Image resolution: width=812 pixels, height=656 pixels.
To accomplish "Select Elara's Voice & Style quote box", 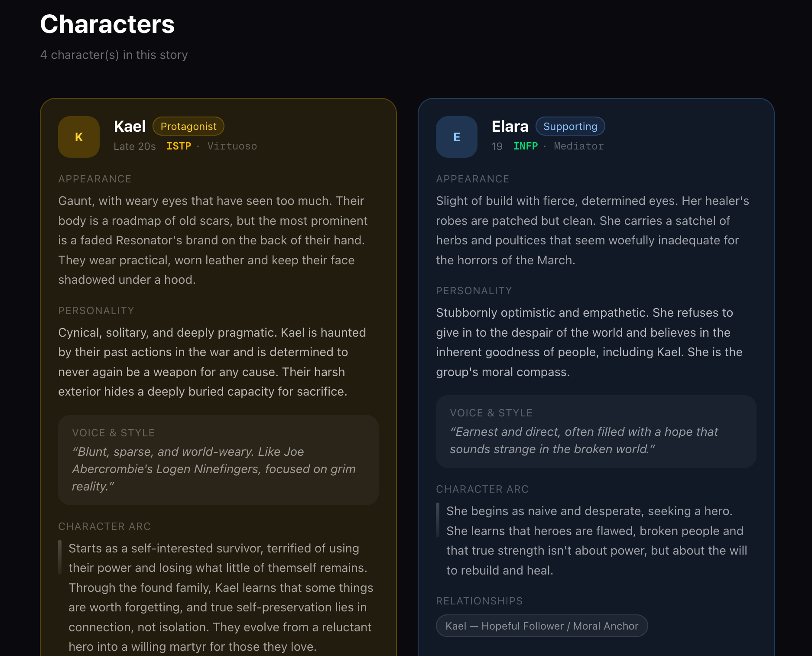I will [x=596, y=431].
